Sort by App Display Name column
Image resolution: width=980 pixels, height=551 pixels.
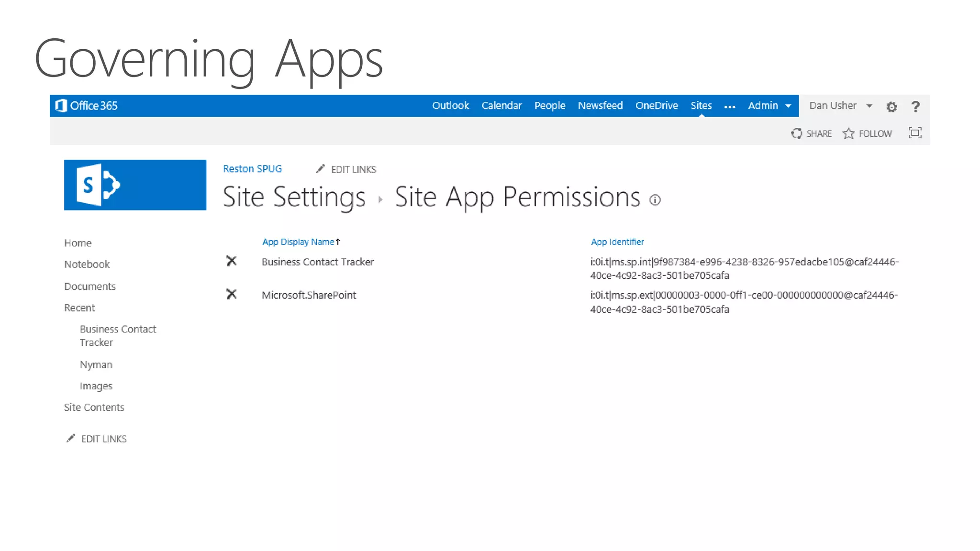pos(298,242)
